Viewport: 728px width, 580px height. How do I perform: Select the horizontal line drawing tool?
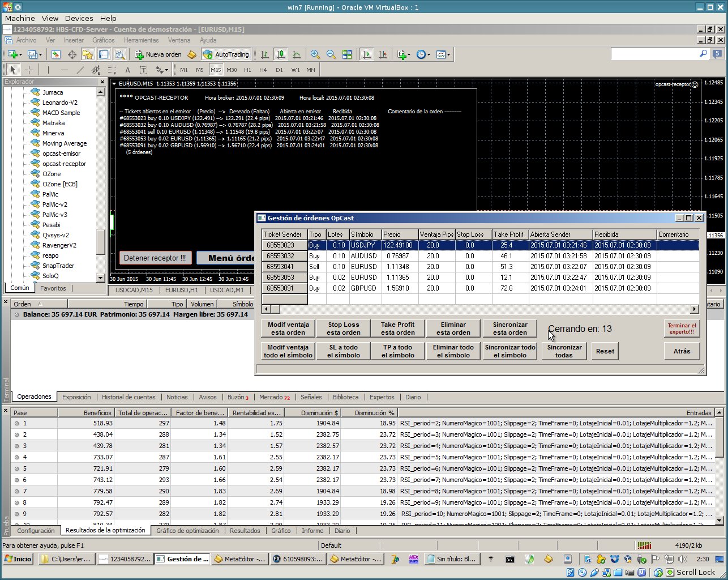pos(64,70)
